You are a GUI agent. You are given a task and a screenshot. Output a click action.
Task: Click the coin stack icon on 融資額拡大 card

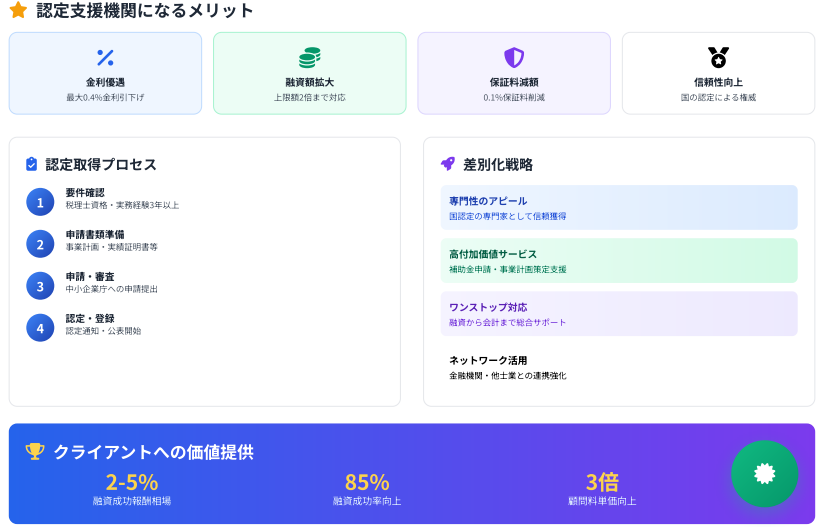pyautogui.click(x=310, y=58)
